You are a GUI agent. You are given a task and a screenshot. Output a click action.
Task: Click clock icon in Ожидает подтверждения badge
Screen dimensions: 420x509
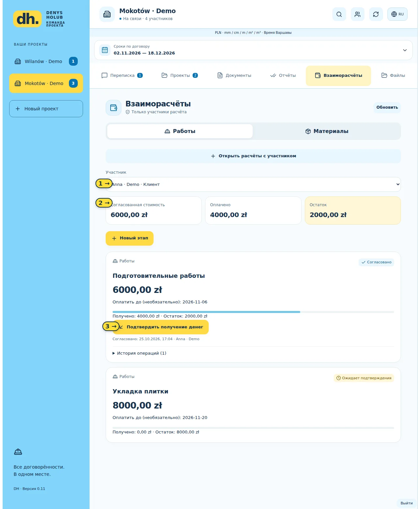pos(339,378)
